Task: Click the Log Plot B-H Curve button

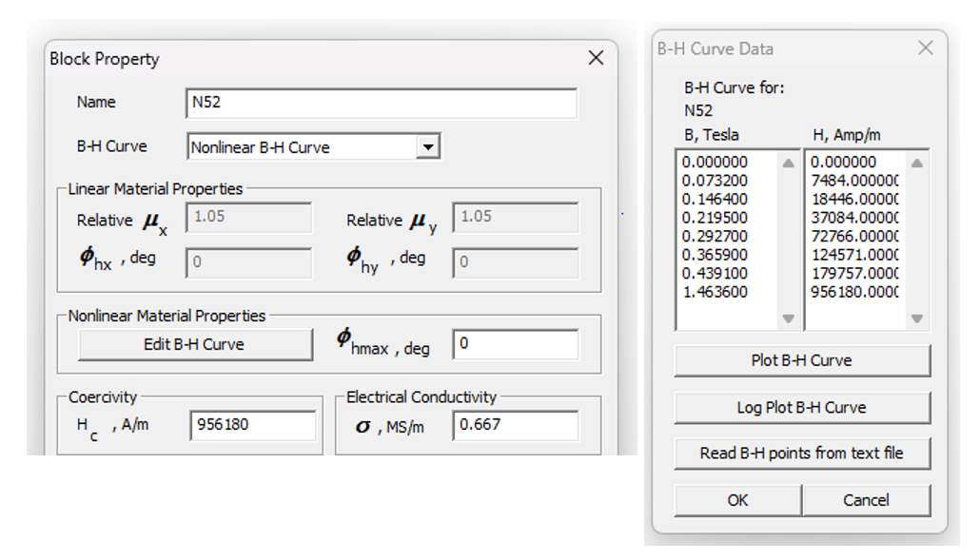Action: [x=801, y=407]
